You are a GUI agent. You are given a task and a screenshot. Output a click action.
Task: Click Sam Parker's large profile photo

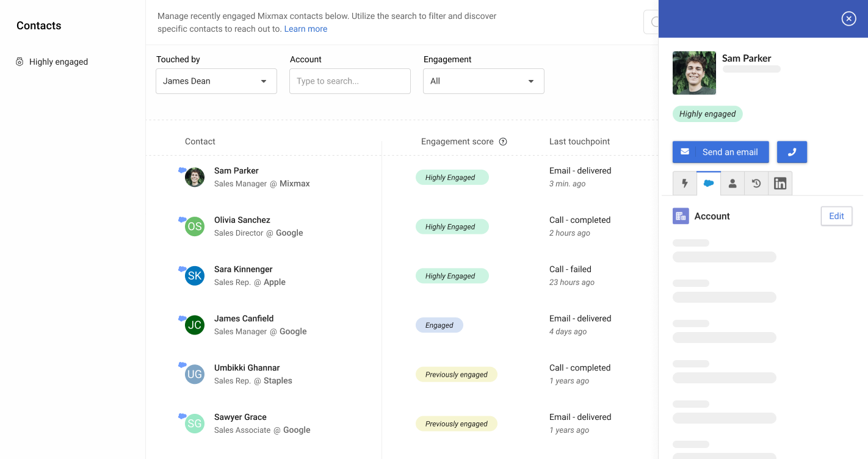coord(694,73)
